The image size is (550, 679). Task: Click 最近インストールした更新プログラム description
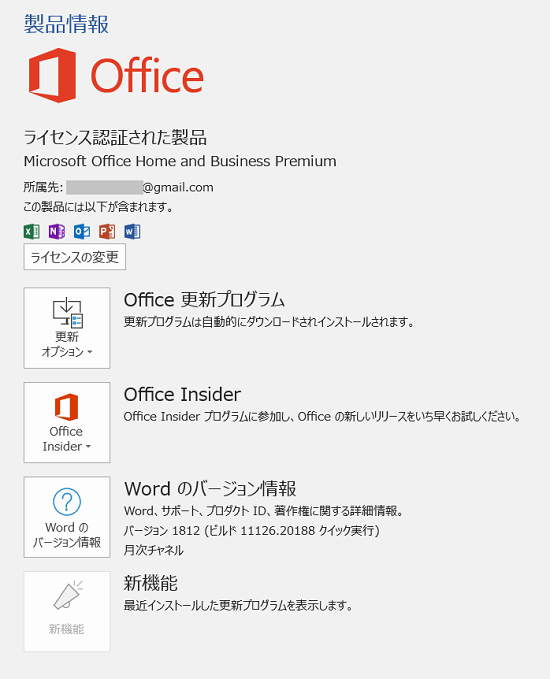click(238, 605)
